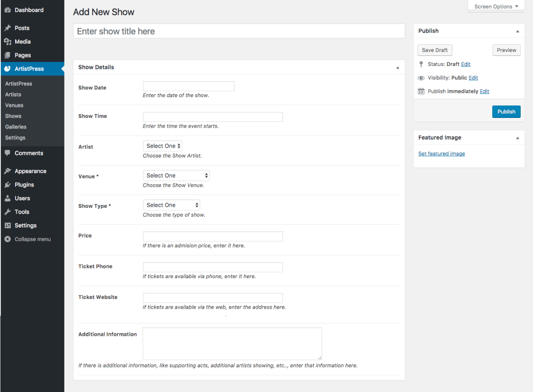Open Galleries in ArtistPress submenu
The height and width of the screenshot is (392, 533).
16,127
